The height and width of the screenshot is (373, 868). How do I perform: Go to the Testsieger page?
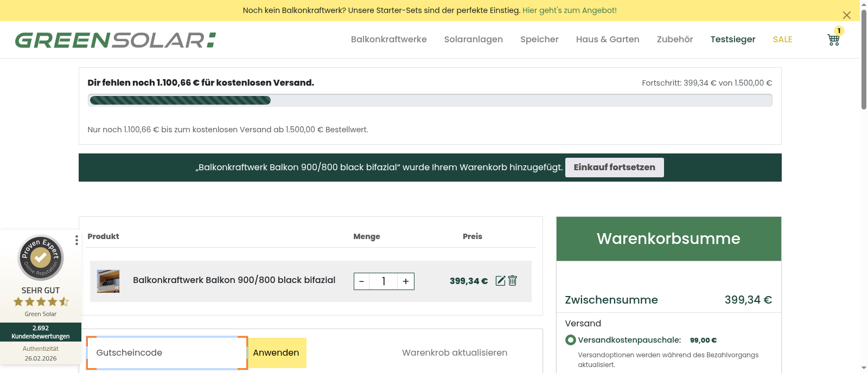733,40
